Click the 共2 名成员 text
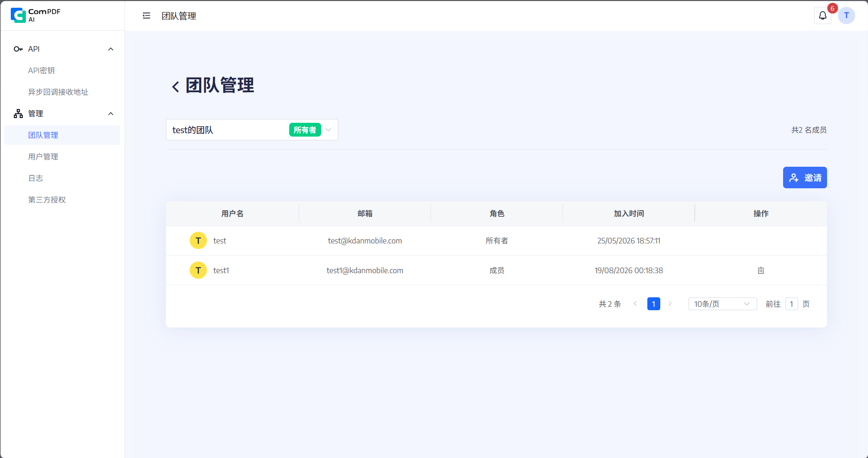868x458 pixels. 809,130
